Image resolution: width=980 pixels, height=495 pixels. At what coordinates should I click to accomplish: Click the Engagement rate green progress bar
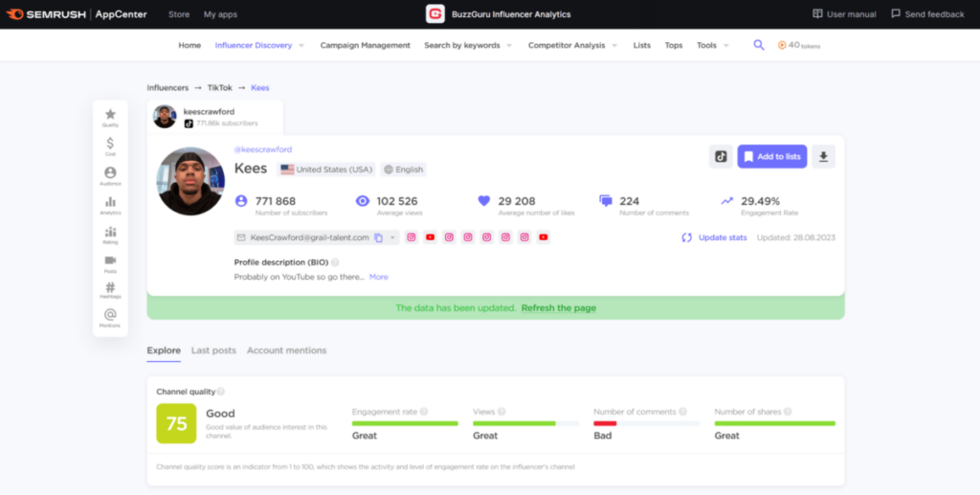pyautogui.click(x=405, y=423)
